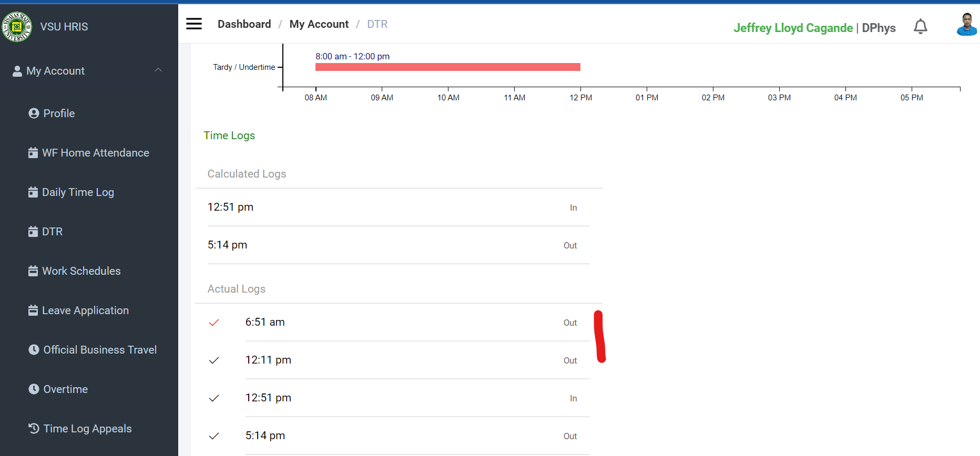Open the notifications bell
Image resolution: width=980 pixels, height=456 pixels.
920,27
